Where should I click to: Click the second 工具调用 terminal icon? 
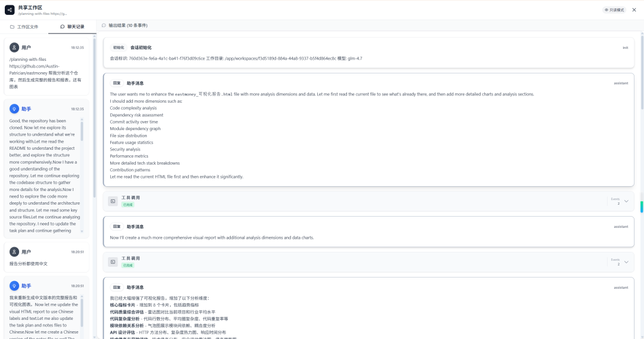pos(113,262)
